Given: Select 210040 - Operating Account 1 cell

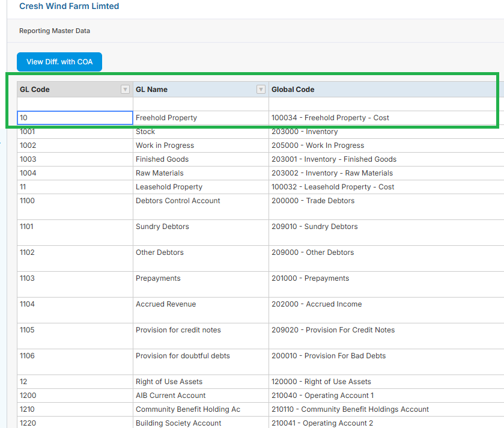Looking at the screenshot, I should click(x=386, y=396).
